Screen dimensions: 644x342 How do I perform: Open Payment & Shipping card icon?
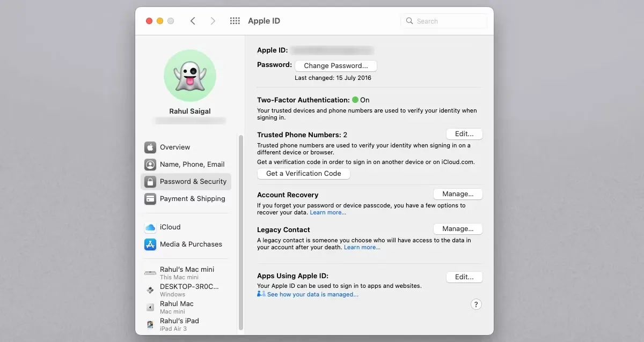click(150, 199)
